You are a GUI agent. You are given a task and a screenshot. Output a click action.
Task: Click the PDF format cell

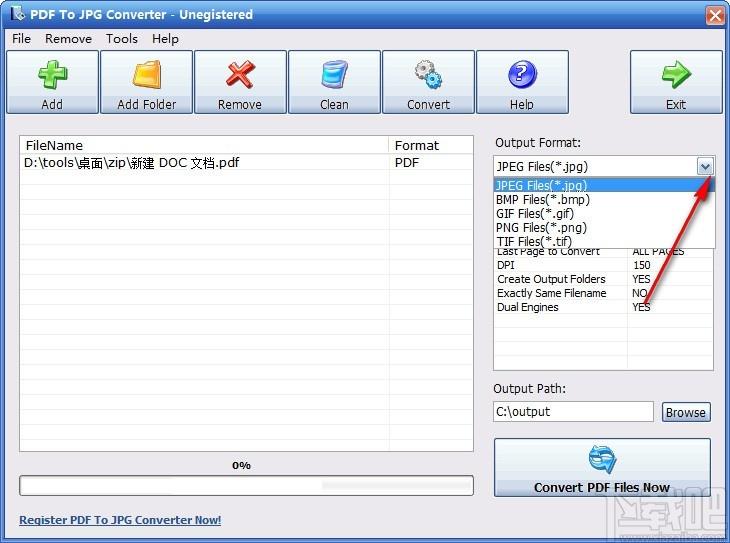(x=431, y=163)
